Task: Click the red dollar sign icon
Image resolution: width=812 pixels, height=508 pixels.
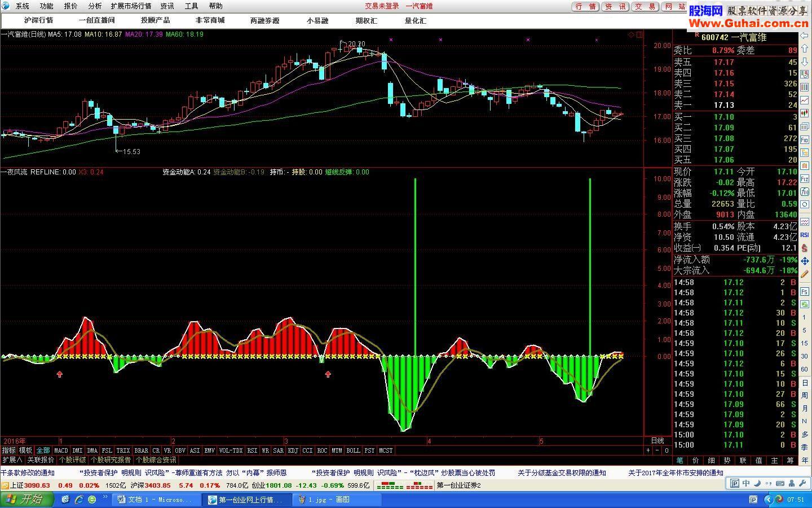Action: coord(805,249)
